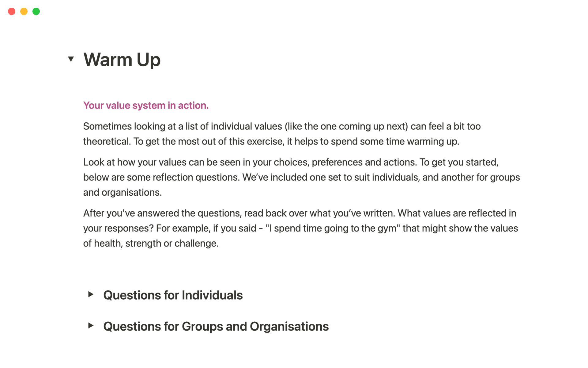Expand the Questions for Individuals toggle

click(91, 294)
